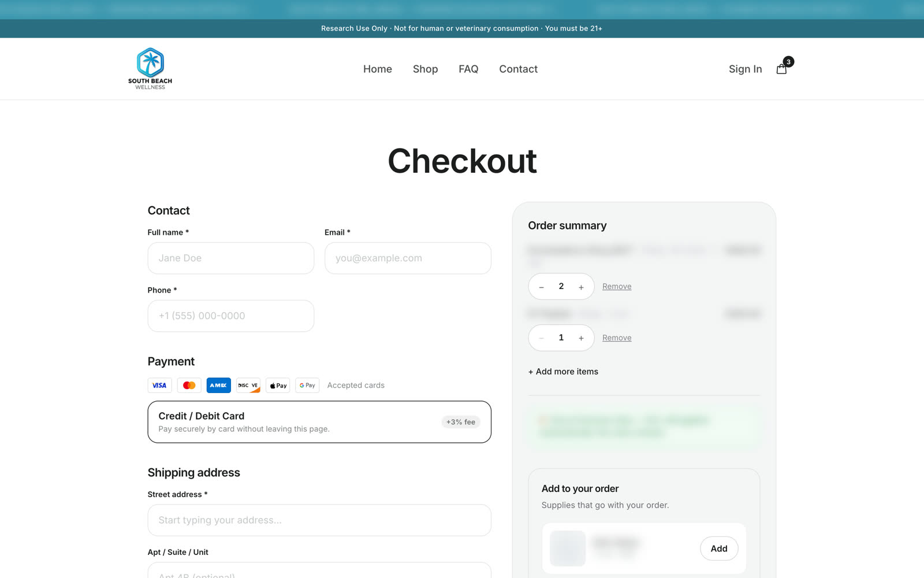Remove the item with quantity 1
Screen dimensions: 924x578
tap(617, 338)
